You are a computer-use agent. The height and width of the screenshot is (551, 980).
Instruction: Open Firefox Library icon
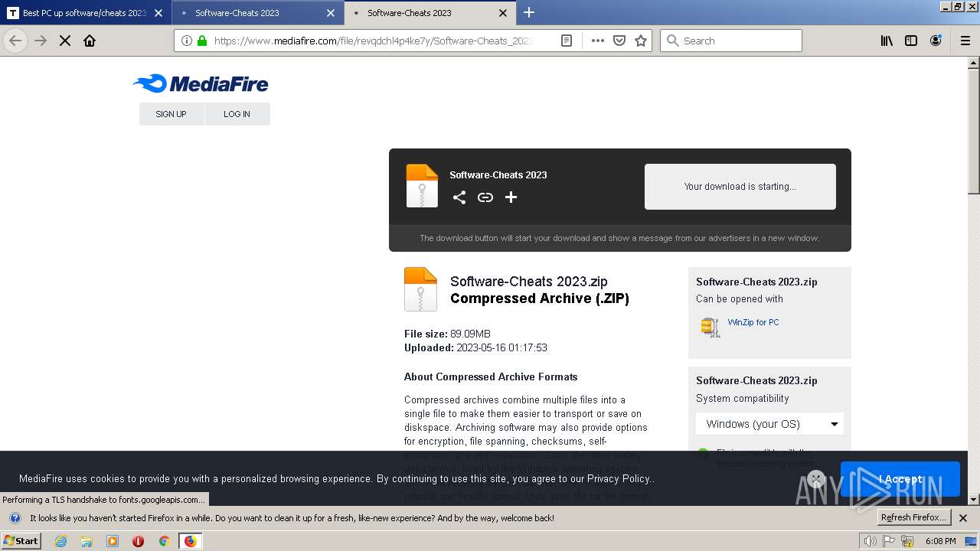click(887, 41)
